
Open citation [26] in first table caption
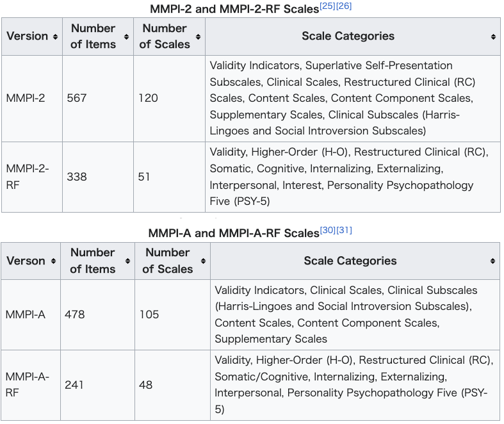point(344,6)
